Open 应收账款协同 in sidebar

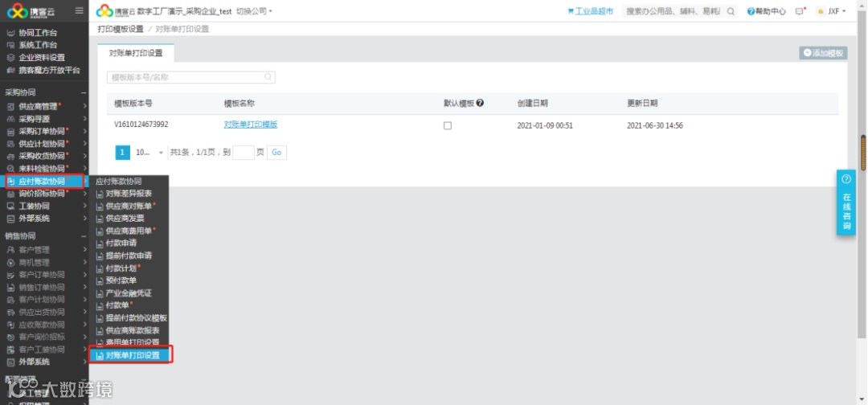42,325
